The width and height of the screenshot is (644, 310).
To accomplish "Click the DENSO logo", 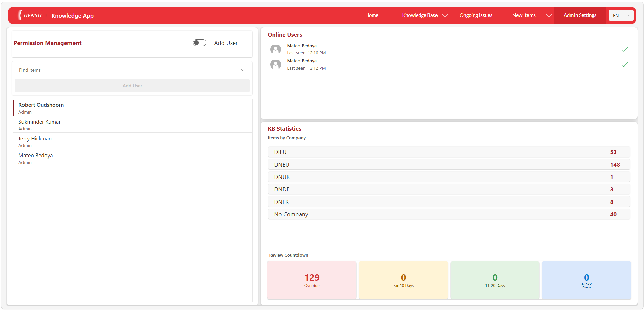I will click(x=30, y=15).
